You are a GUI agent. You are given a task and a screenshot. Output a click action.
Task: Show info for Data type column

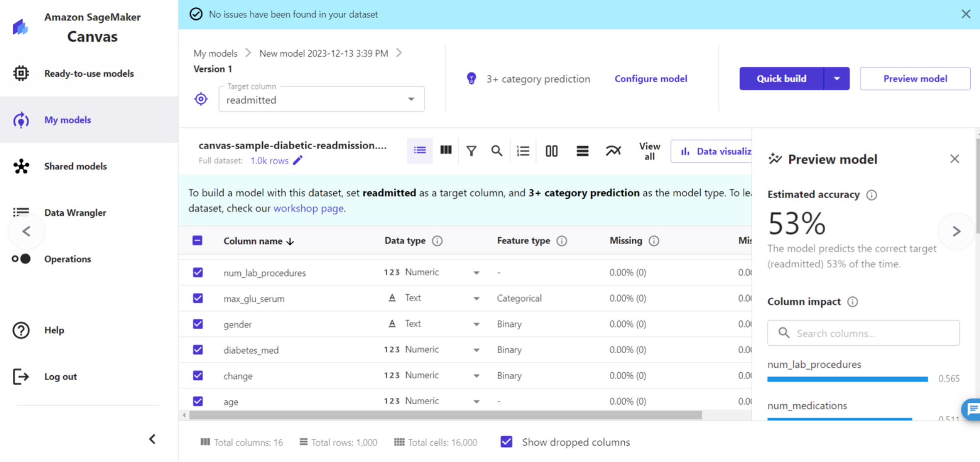point(437,241)
